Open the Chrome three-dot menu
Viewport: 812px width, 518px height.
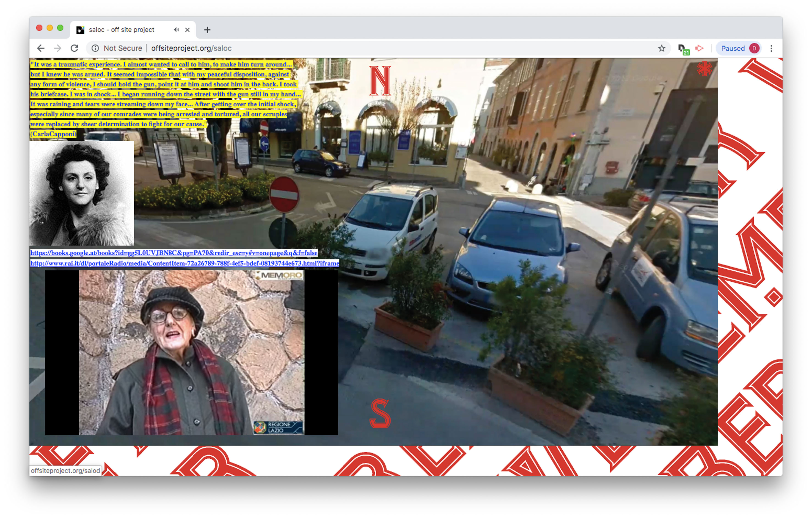(x=771, y=48)
